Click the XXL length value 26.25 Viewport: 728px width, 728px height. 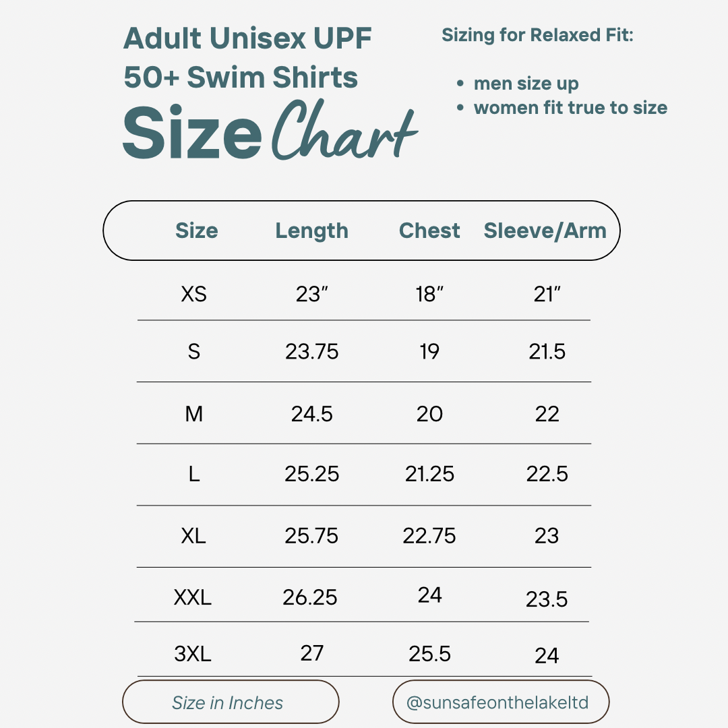click(310, 597)
